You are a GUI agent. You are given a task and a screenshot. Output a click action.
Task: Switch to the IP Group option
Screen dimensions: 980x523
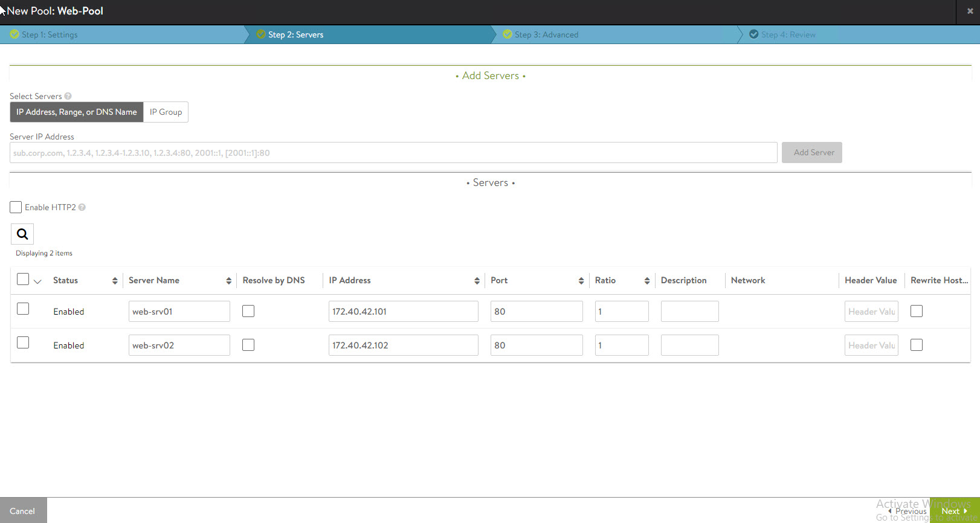(x=166, y=112)
